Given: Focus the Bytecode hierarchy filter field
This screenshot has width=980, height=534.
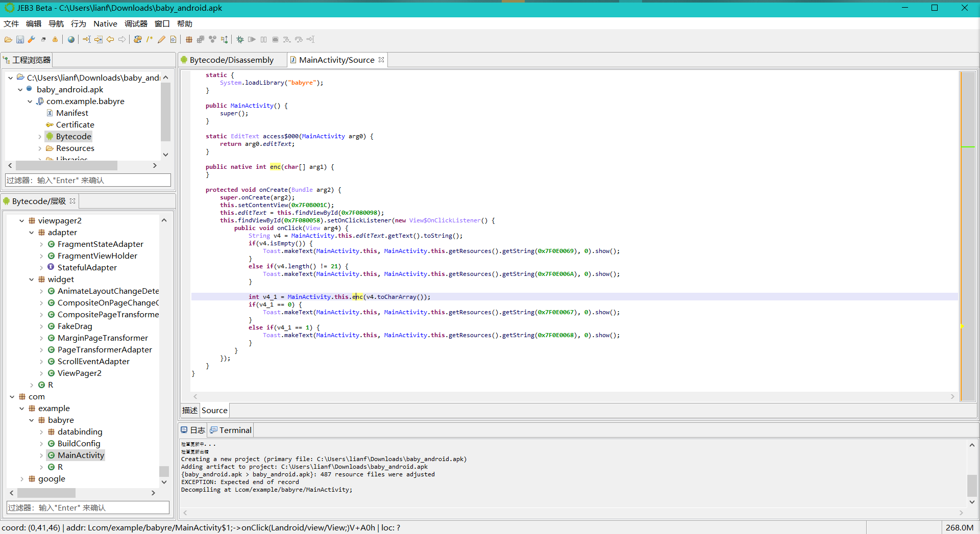Looking at the screenshot, I should point(88,508).
